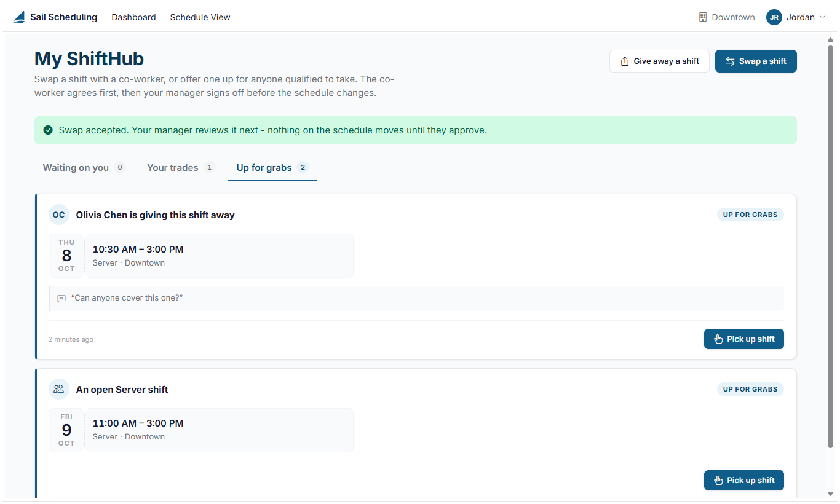Switch to the Waiting on you tab
Viewport: 840px width, 504px height.
click(84, 168)
